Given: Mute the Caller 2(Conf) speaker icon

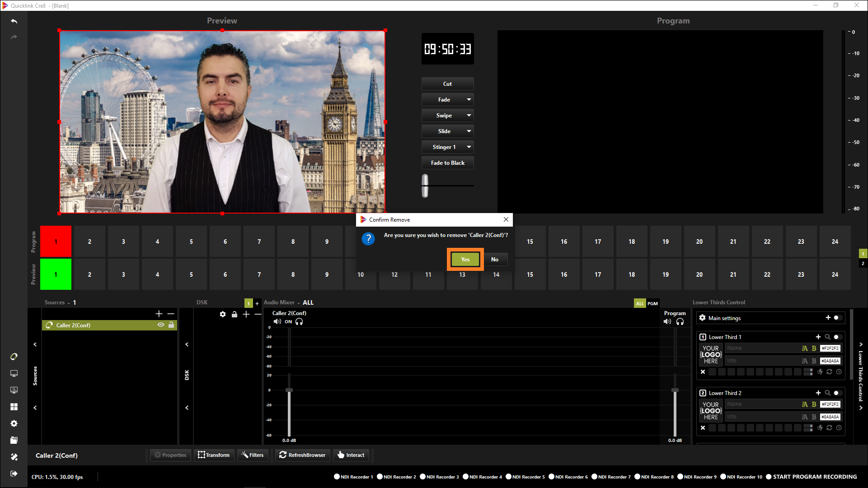Looking at the screenshot, I should [x=277, y=322].
